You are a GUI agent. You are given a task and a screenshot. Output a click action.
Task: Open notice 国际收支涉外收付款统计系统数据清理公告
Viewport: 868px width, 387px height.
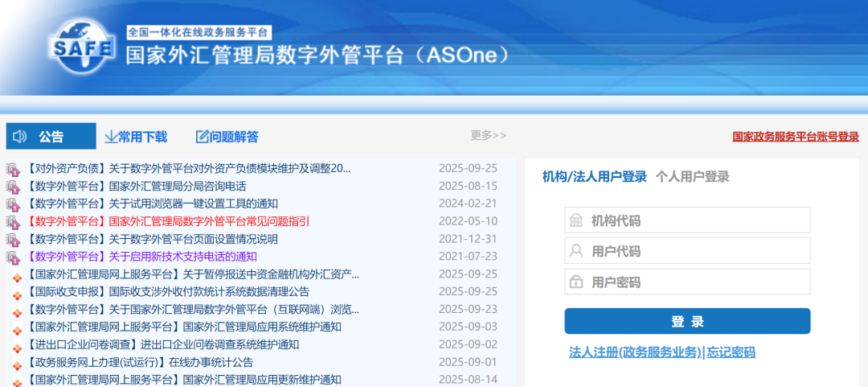tap(167, 292)
